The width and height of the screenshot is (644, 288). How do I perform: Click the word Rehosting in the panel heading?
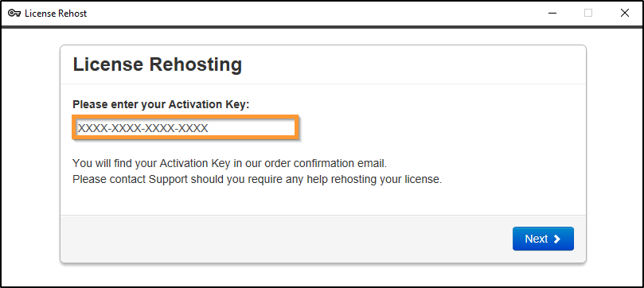[196, 64]
